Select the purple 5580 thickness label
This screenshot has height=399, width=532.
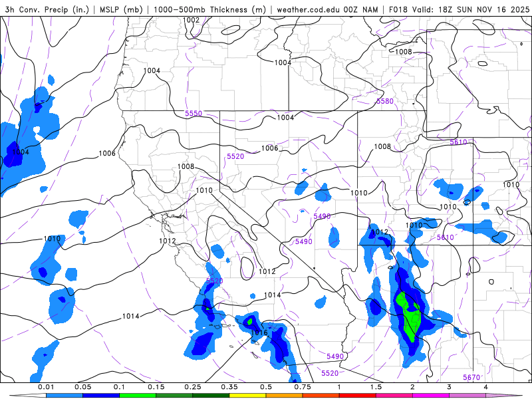[x=385, y=101]
